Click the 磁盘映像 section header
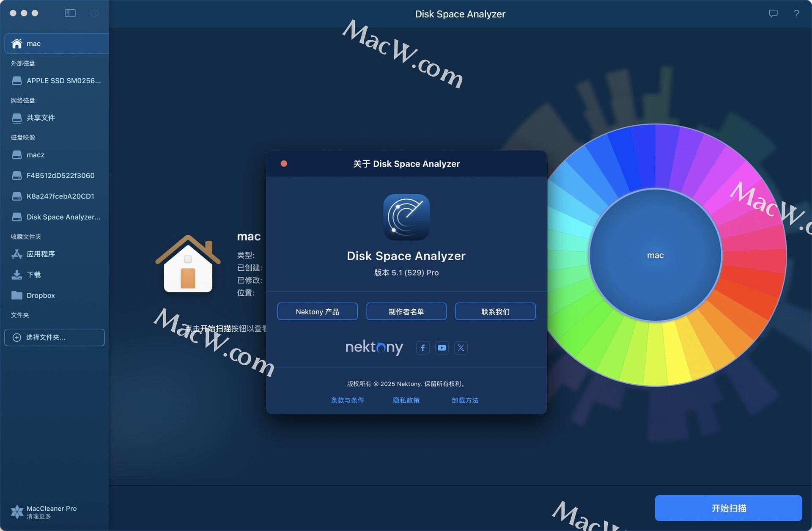Screen dimensions: 812x531 pos(23,138)
